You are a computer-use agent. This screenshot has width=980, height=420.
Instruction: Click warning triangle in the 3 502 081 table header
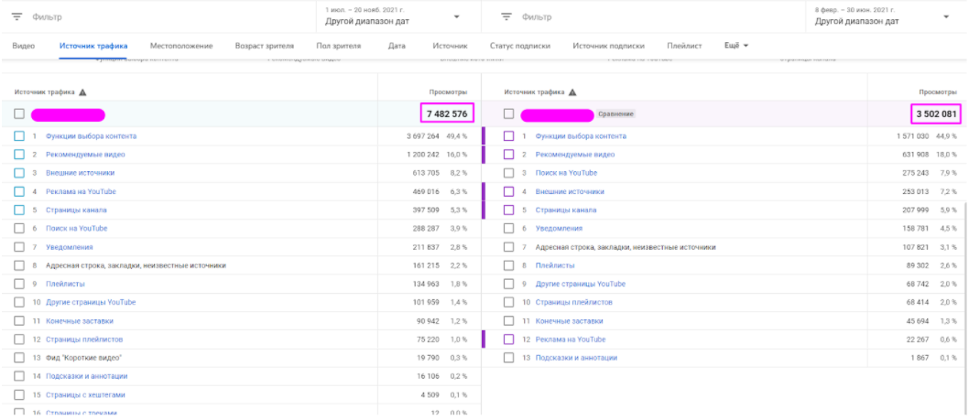pyautogui.click(x=572, y=92)
